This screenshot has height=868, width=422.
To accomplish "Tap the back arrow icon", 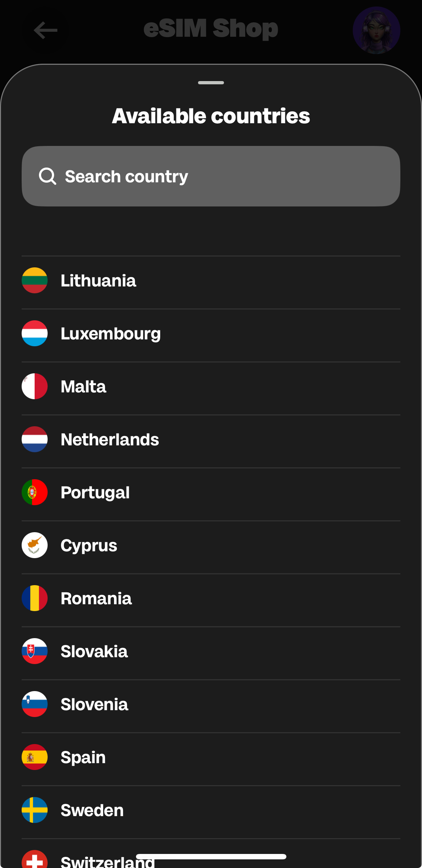I will [45, 30].
